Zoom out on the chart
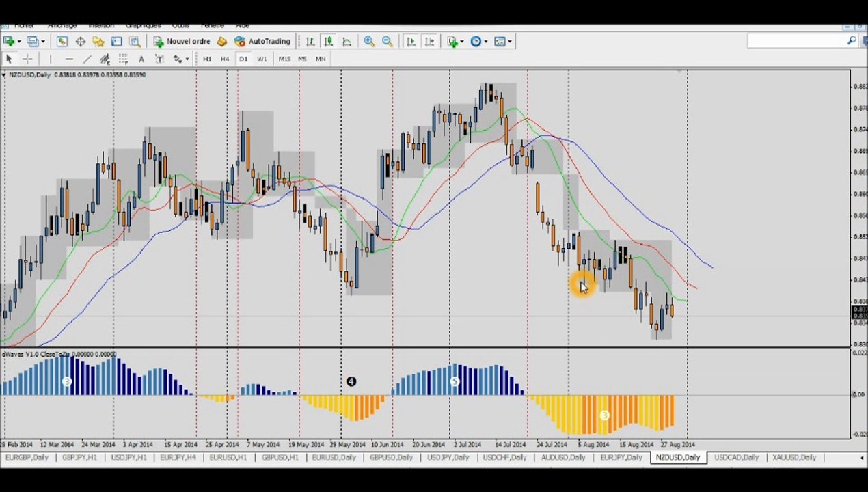Screen dimensions: 868x492 pos(387,42)
